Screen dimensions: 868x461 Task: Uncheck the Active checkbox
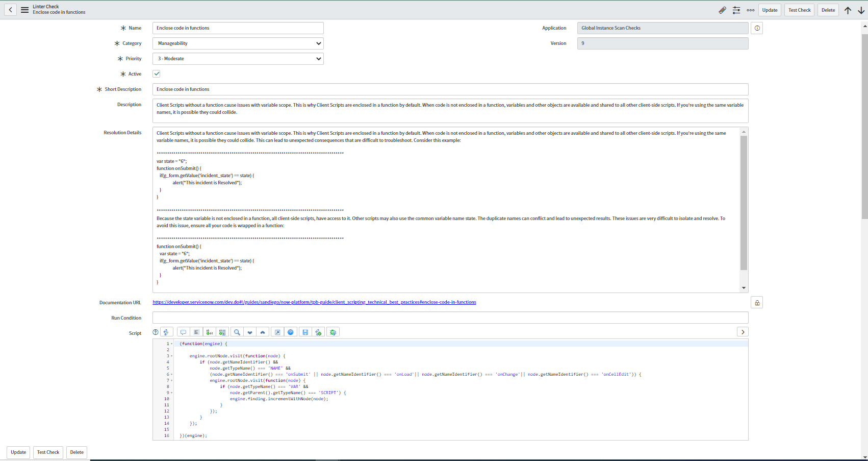(157, 74)
